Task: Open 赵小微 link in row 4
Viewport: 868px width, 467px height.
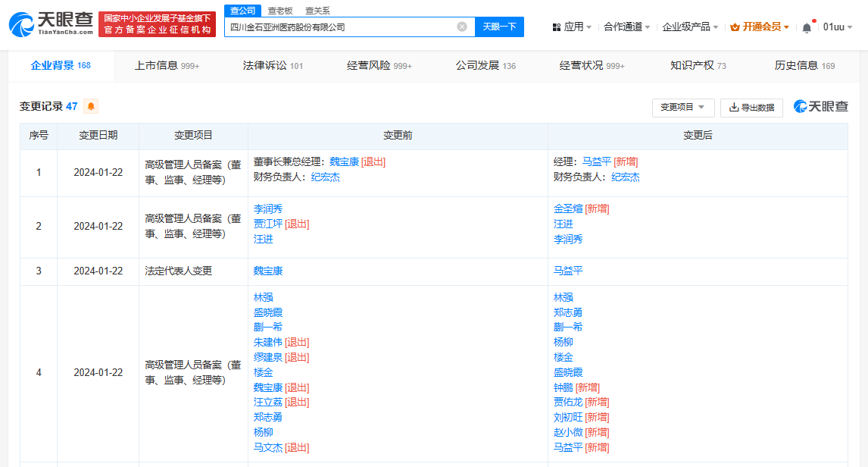Action: click(568, 432)
